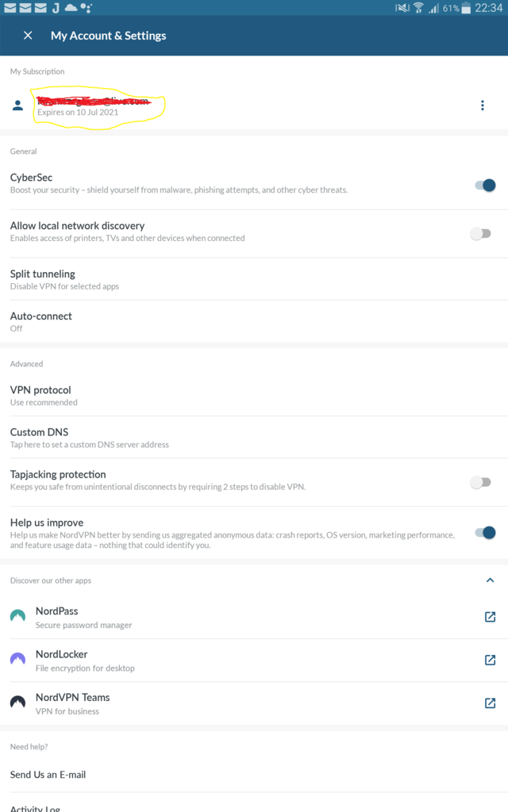Collapse the Discover our other apps section

click(x=490, y=580)
